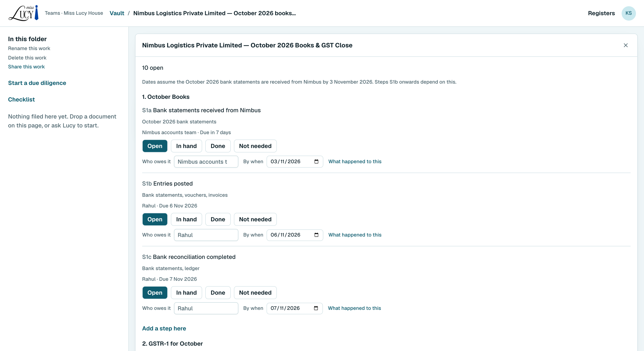
Task: Click the Miss Lucy logo
Action: pyautogui.click(x=23, y=13)
